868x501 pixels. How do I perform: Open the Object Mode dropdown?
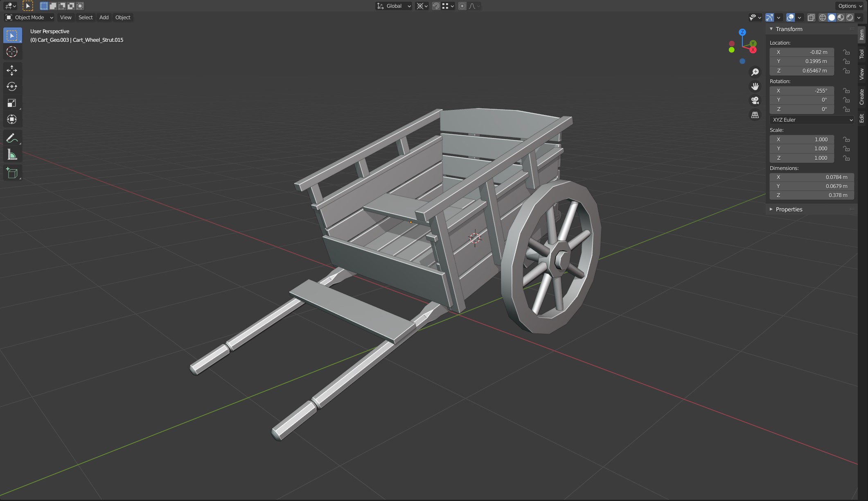29,18
